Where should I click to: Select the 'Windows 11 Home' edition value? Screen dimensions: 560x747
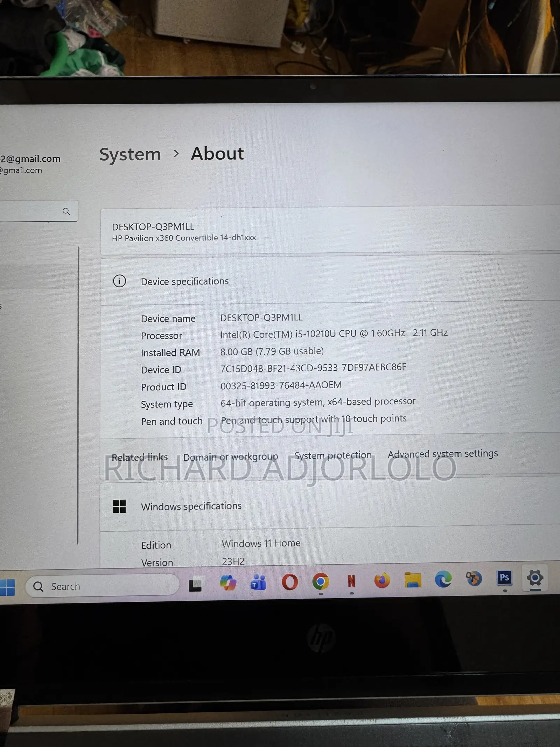pyautogui.click(x=261, y=544)
